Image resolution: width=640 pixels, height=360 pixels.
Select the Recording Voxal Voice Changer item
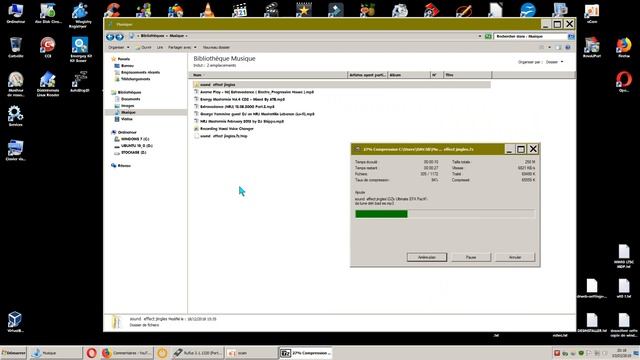[x=227, y=129]
